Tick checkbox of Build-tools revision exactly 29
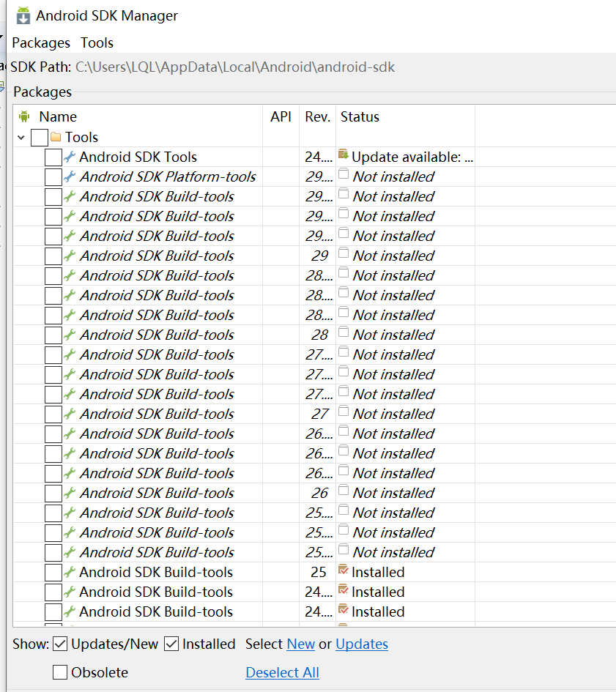616x692 pixels. [53, 256]
